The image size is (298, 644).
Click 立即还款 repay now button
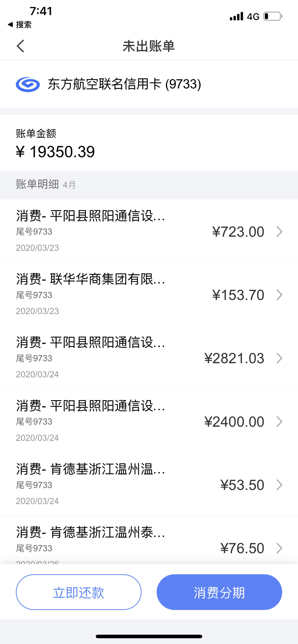click(79, 592)
